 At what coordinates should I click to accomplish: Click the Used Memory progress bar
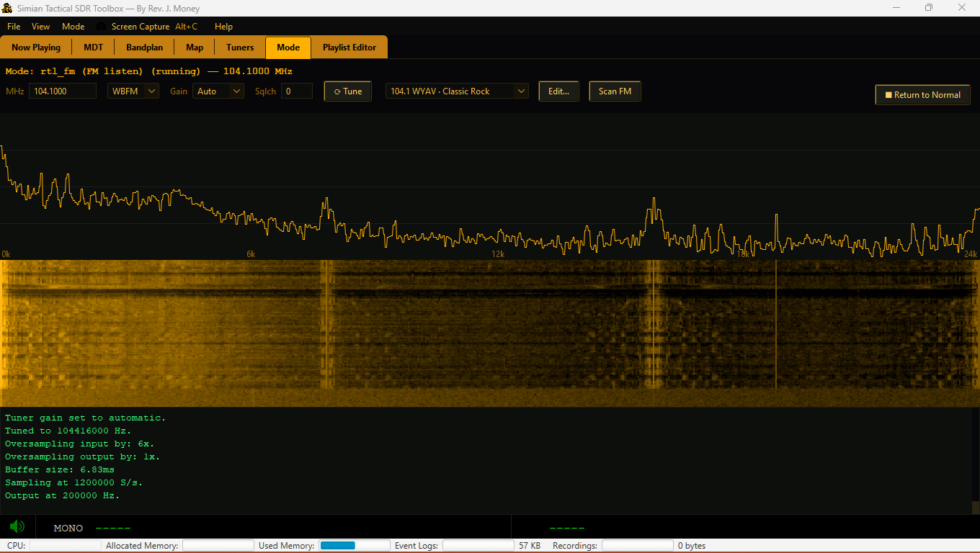355,546
